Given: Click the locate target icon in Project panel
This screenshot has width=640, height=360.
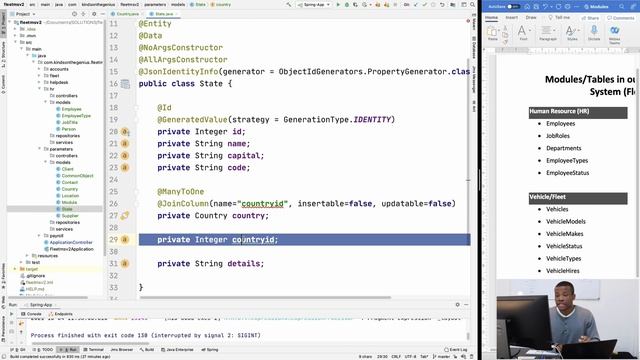Looking at the screenshot, I should [74, 14].
